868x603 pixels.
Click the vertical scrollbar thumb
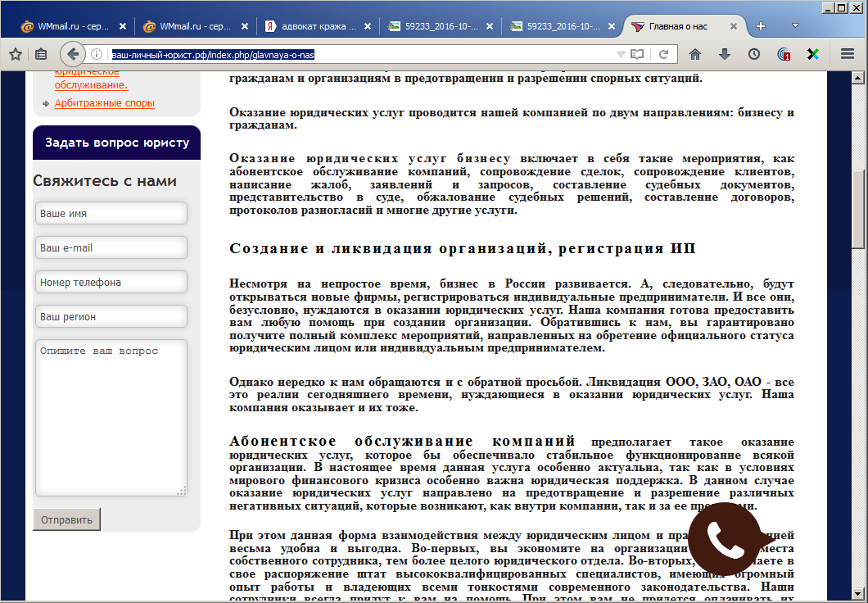(858, 210)
